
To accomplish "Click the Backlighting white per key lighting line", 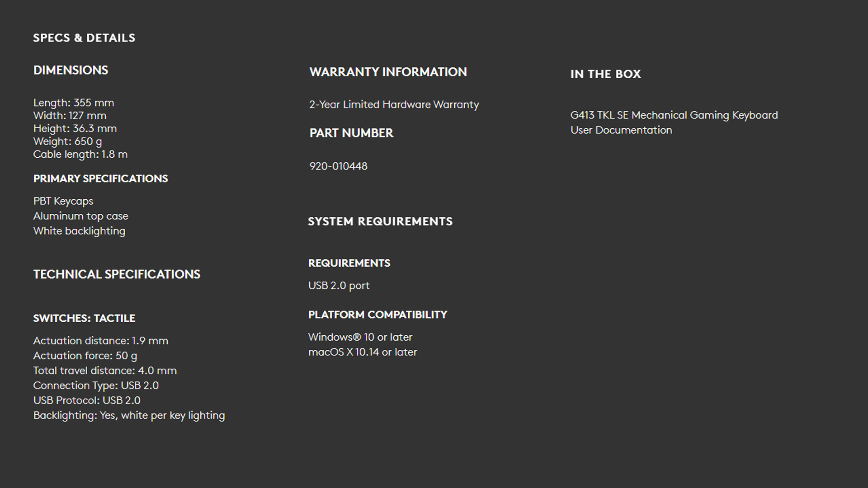I will pos(129,416).
